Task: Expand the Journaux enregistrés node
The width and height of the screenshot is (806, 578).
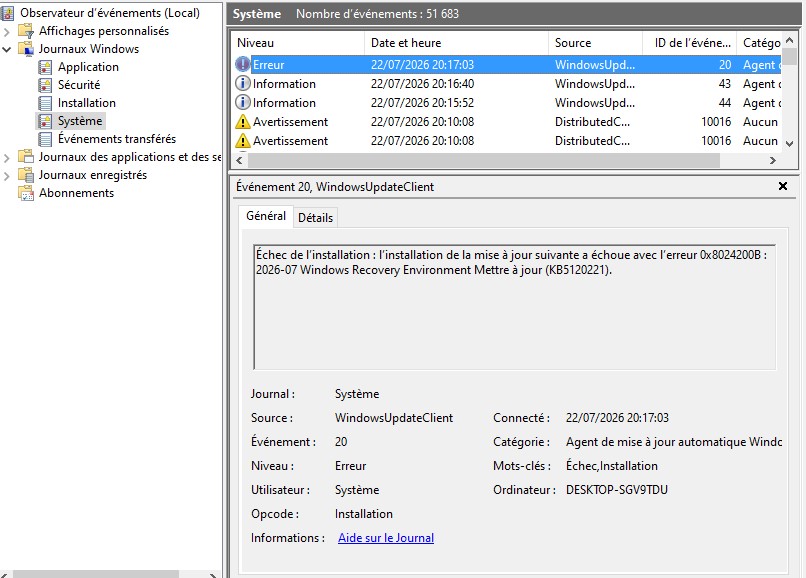Action: tap(7, 175)
